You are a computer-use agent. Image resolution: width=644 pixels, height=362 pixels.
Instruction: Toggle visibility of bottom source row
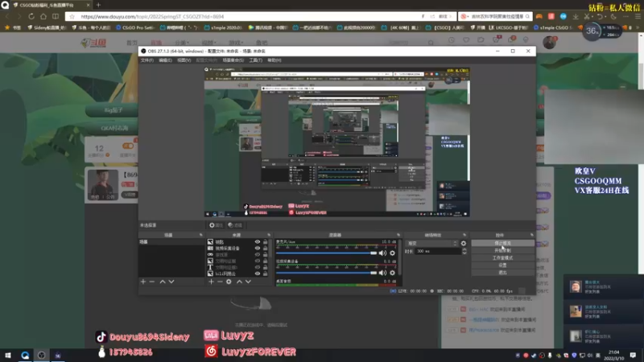tap(258, 274)
